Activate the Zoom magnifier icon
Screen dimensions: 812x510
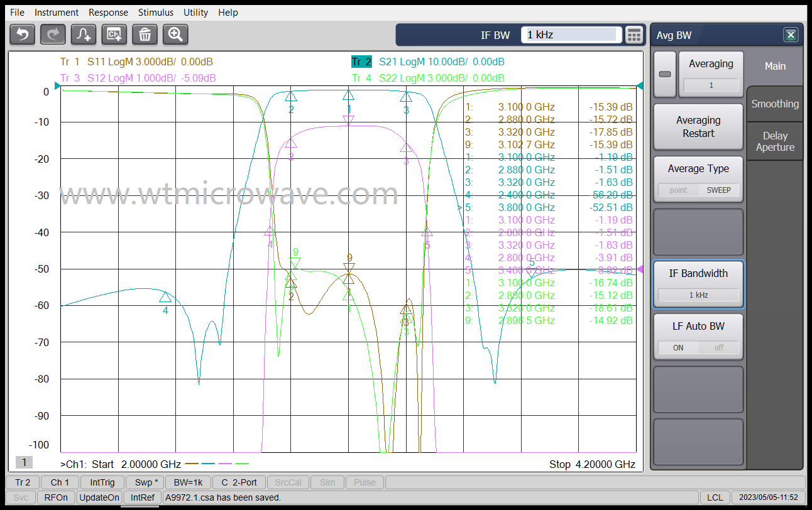pyautogui.click(x=175, y=35)
